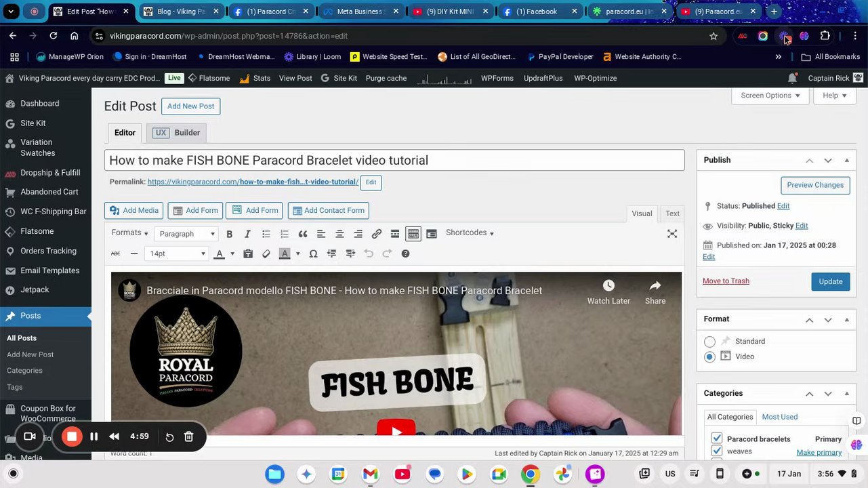Screen dimensions: 868x488
Task: Apply the background color swatch
Action: pos(285,253)
